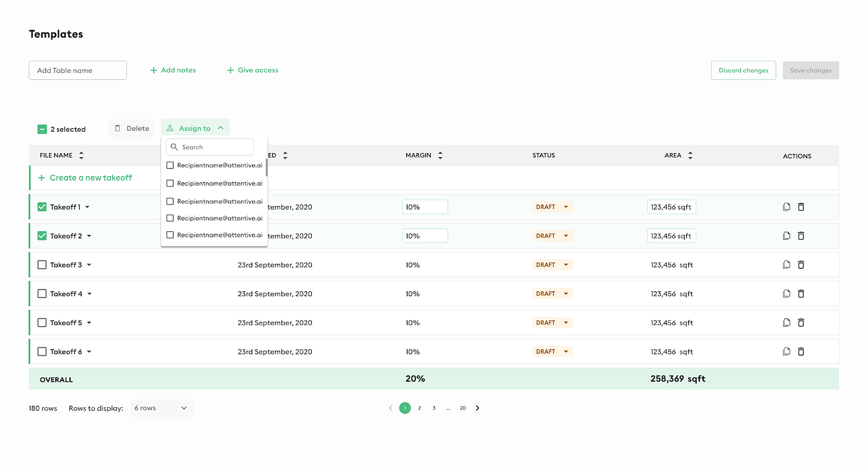Expand the Takeoff 3 name dropdown arrow

89,265
